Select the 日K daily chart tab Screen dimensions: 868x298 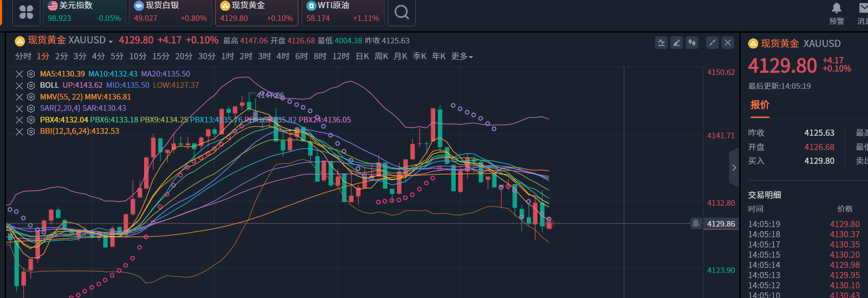pos(362,57)
